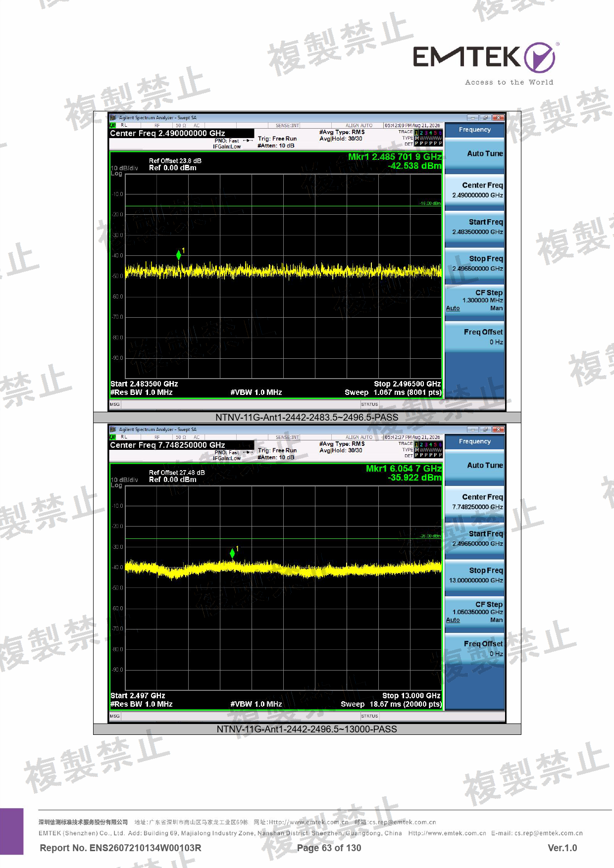Viewport: 614px width, 868px height.
Task: Click the 'Mkr1 2.485 701 9 GHz' readout
Action: tap(395, 157)
